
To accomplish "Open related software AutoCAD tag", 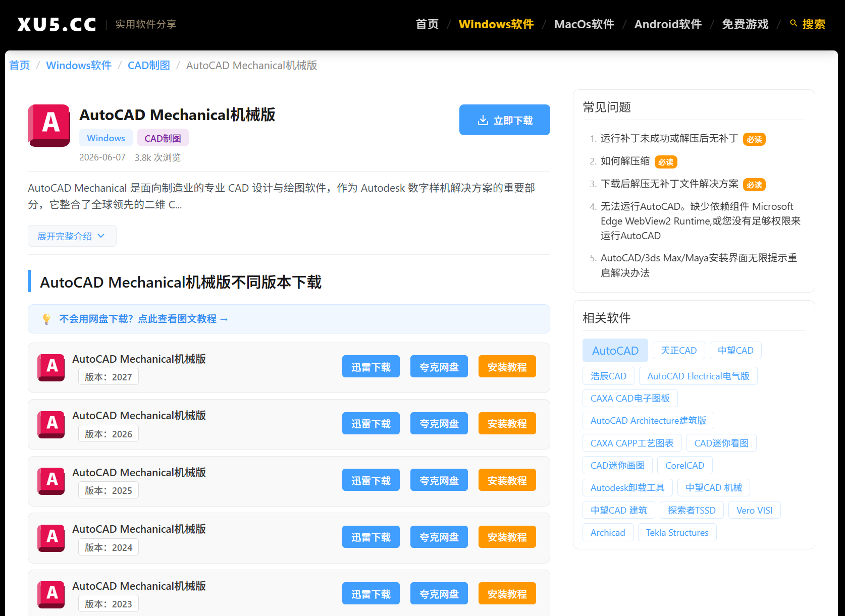I will (615, 351).
